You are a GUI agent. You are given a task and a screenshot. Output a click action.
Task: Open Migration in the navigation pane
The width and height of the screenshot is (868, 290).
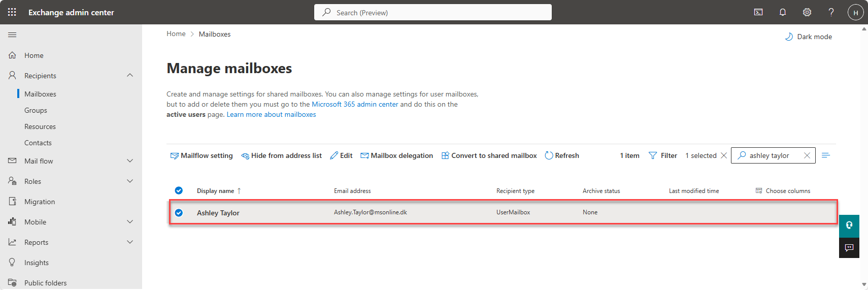click(x=40, y=202)
